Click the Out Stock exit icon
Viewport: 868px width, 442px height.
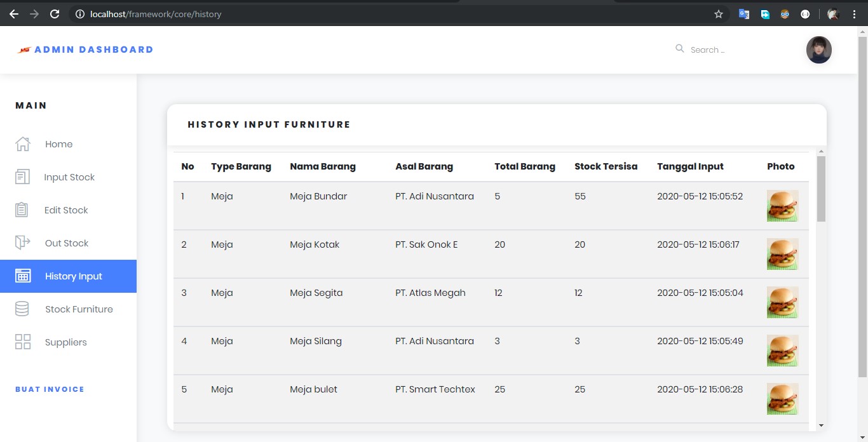22,243
